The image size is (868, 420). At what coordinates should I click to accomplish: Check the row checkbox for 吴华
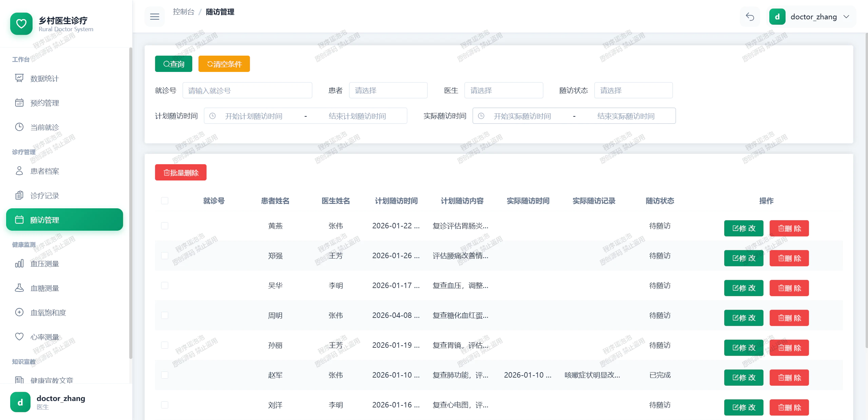165,286
